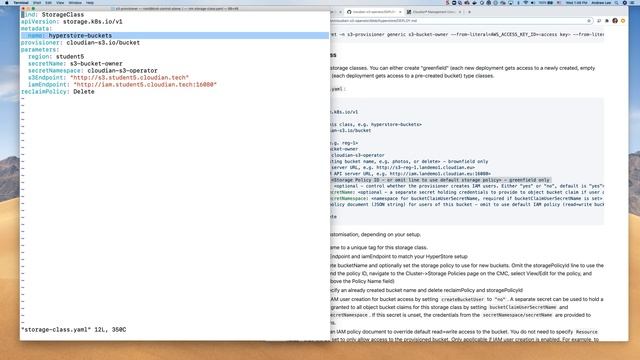This screenshot has height=360, width=640.
Task: Click inline code 'bucketClaimUserSecretName' in browser page
Action: click(x=522, y=307)
